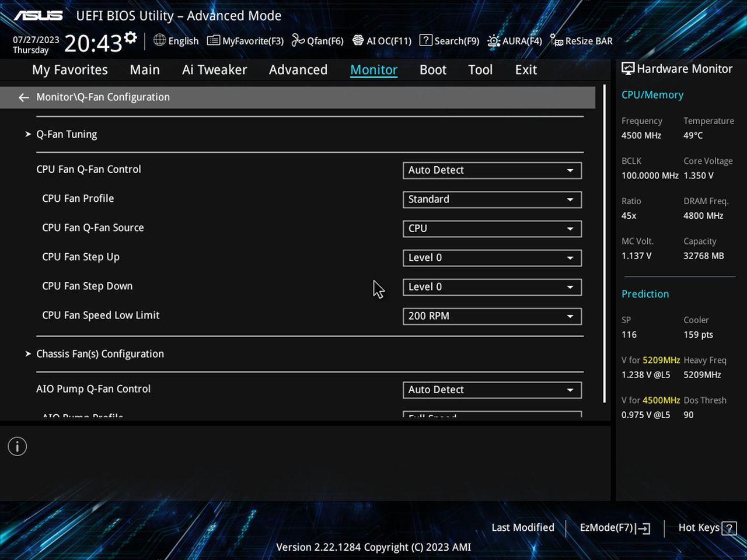The width and height of the screenshot is (747, 560).
Task: Switch to the Advanced tab
Action: [298, 70]
